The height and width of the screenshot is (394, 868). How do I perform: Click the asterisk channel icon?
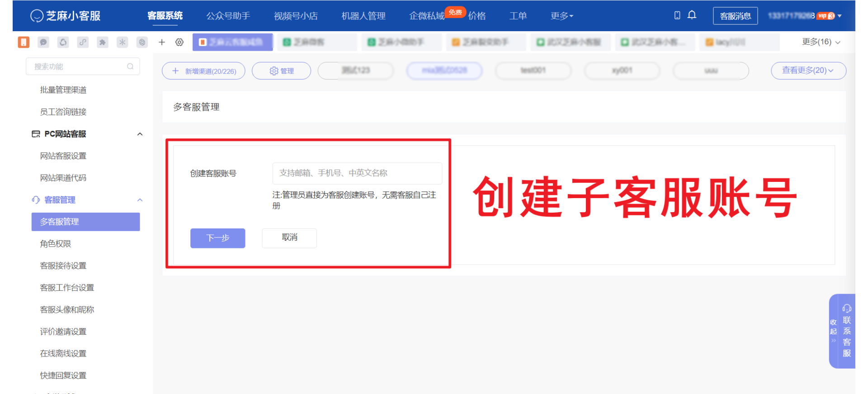[123, 42]
